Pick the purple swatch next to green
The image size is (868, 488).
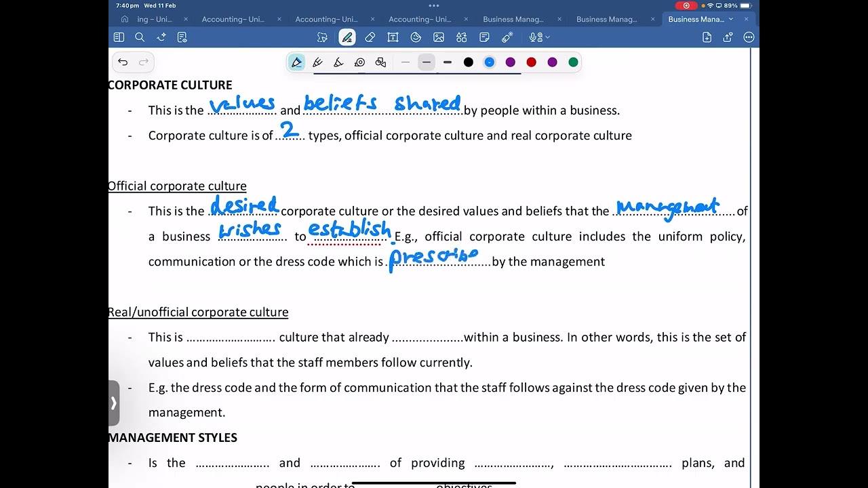click(553, 62)
